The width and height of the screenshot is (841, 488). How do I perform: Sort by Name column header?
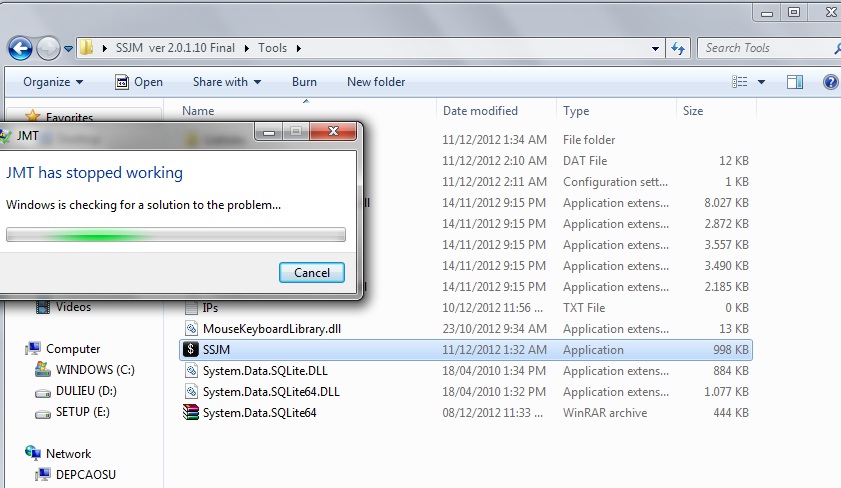(x=198, y=111)
